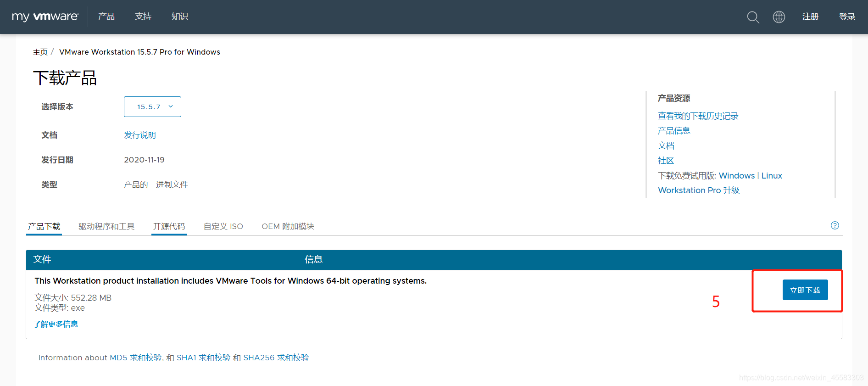Expand the 15.5.7 version dropdown
The width and height of the screenshot is (868, 386).
coord(152,106)
